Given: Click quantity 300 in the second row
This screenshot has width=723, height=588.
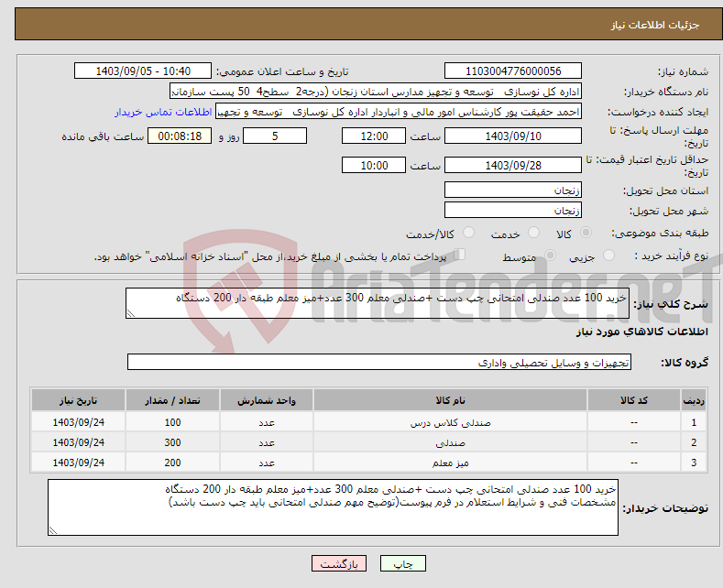Looking at the screenshot, I should click(172, 443).
